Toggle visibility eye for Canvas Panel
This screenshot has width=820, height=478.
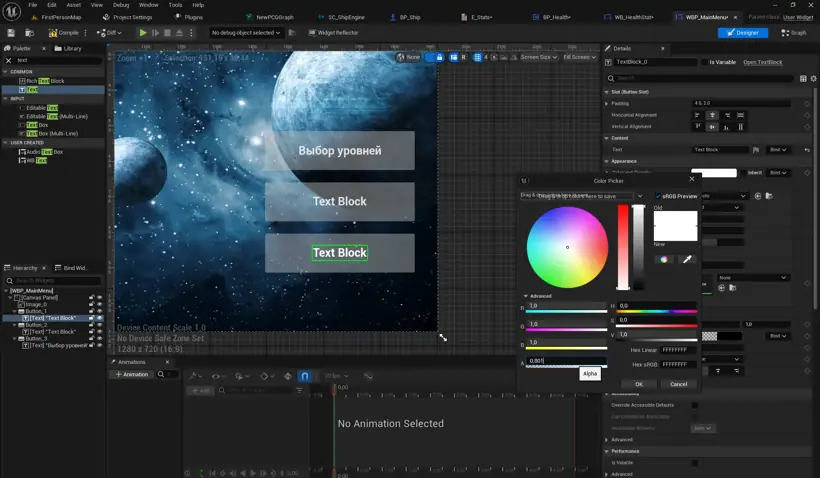click(x=99, y=298)
